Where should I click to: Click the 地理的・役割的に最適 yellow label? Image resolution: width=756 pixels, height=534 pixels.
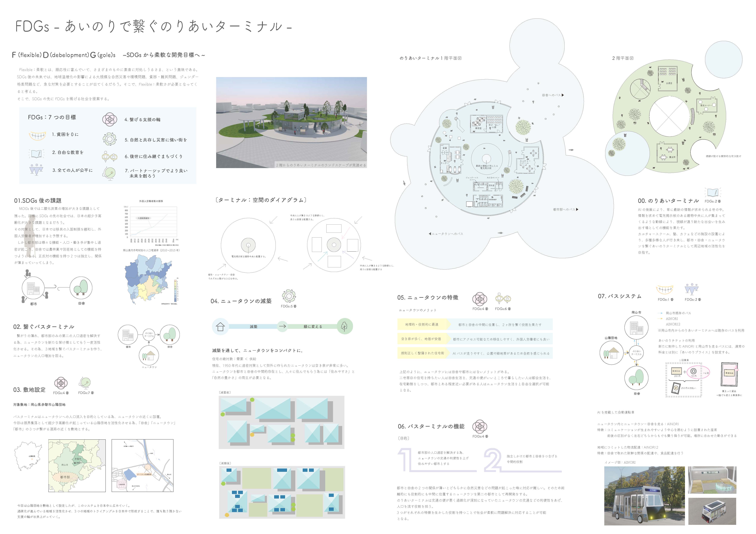click(422, 325)
